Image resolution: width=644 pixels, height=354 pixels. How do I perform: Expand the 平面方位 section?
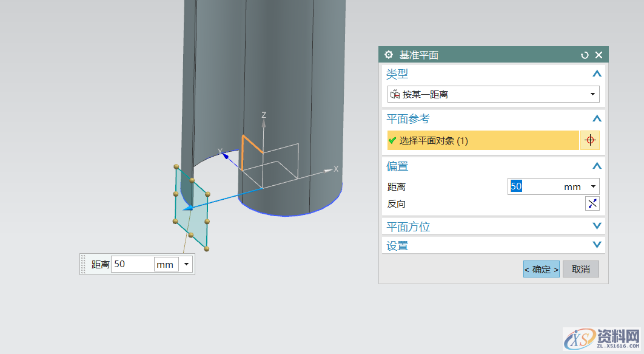597,226
